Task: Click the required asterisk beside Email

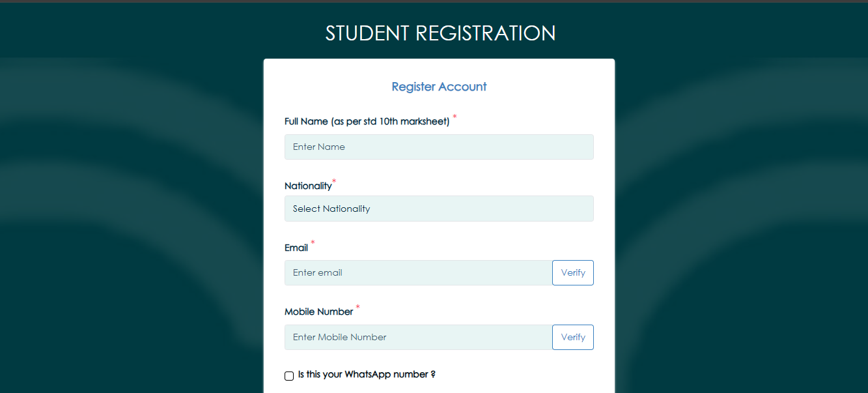Action: (312, 243)
